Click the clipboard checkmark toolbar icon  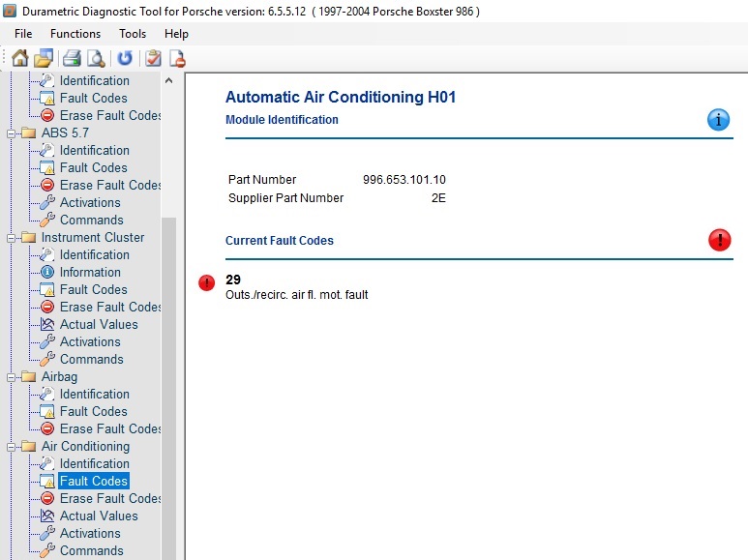(153, 58)
